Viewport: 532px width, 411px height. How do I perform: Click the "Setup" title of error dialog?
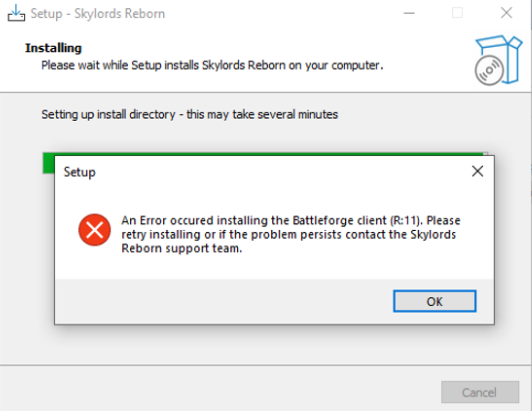(80, 172)
